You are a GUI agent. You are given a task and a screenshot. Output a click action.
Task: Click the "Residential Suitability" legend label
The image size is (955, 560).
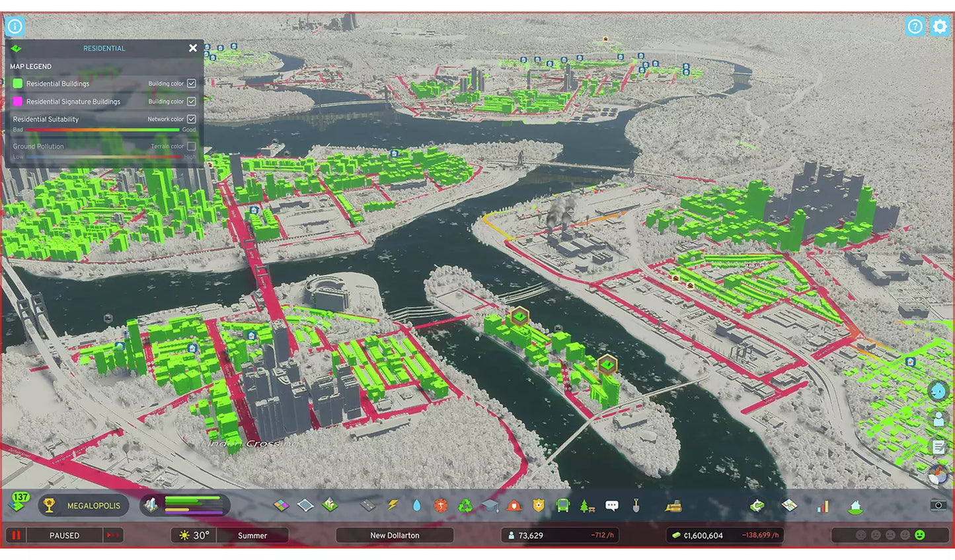point(46,120)
